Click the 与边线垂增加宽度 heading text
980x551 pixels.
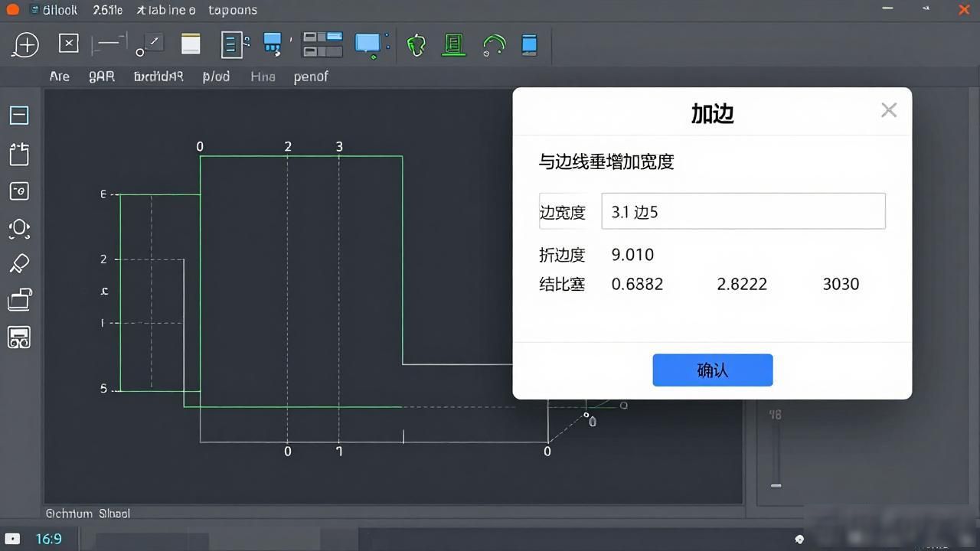coord(606,161)
